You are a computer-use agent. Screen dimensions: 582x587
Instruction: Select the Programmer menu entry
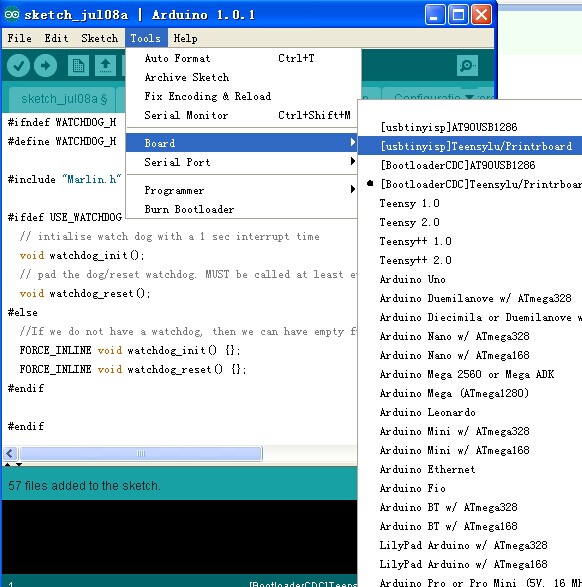[241, 190]
